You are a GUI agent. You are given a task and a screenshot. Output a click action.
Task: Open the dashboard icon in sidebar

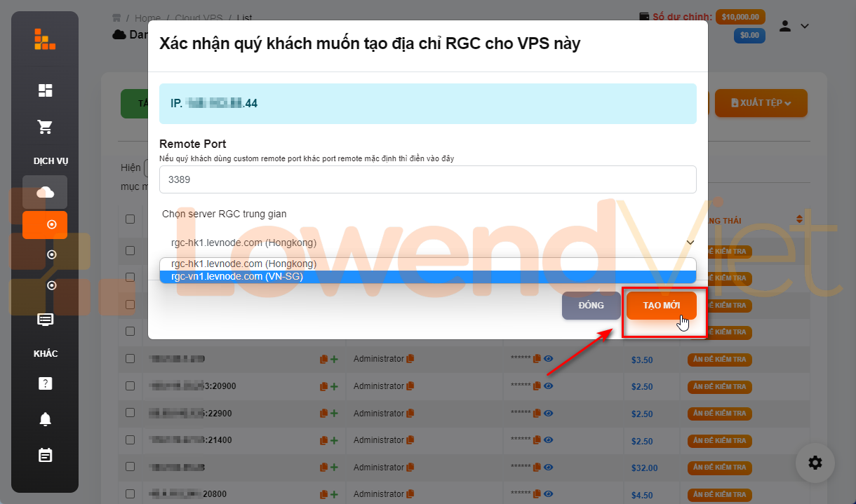tap(45, 90)
